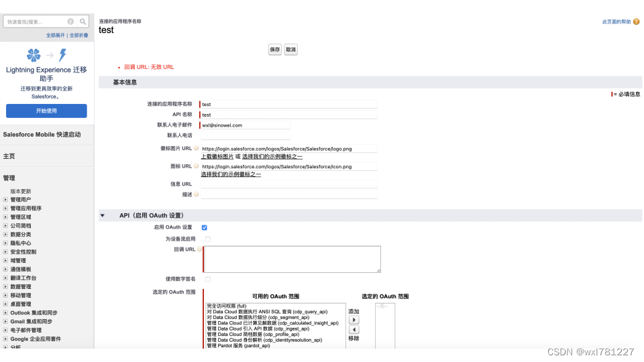Open 电子邮件管理 in the sidebar

coord(26,330)
